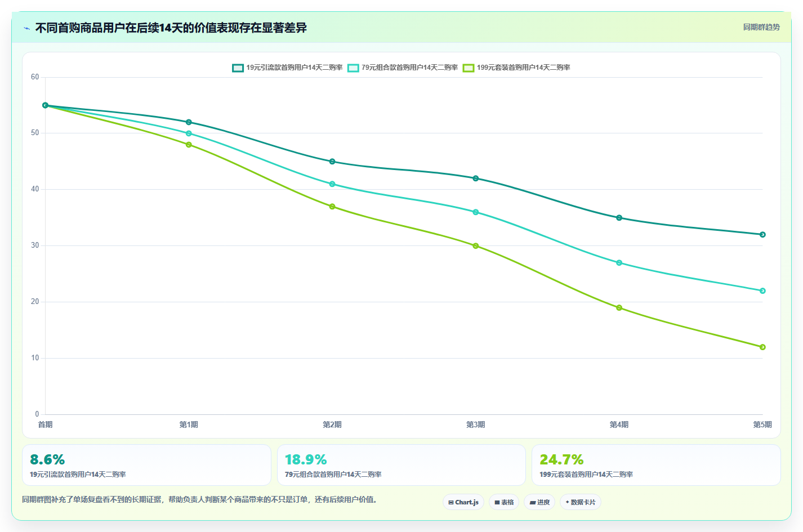Select 19元引流款 data point at 第4期

tap(619, 218)
